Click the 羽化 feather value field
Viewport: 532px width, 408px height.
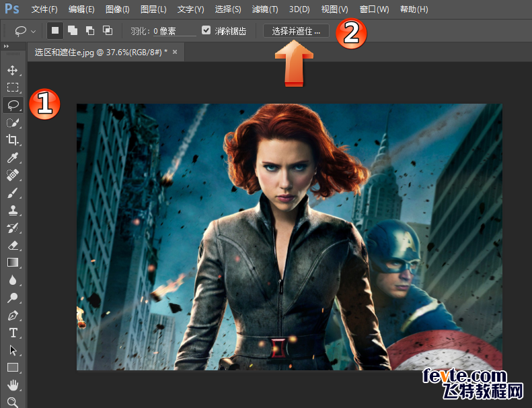click(x=174, y=31)
